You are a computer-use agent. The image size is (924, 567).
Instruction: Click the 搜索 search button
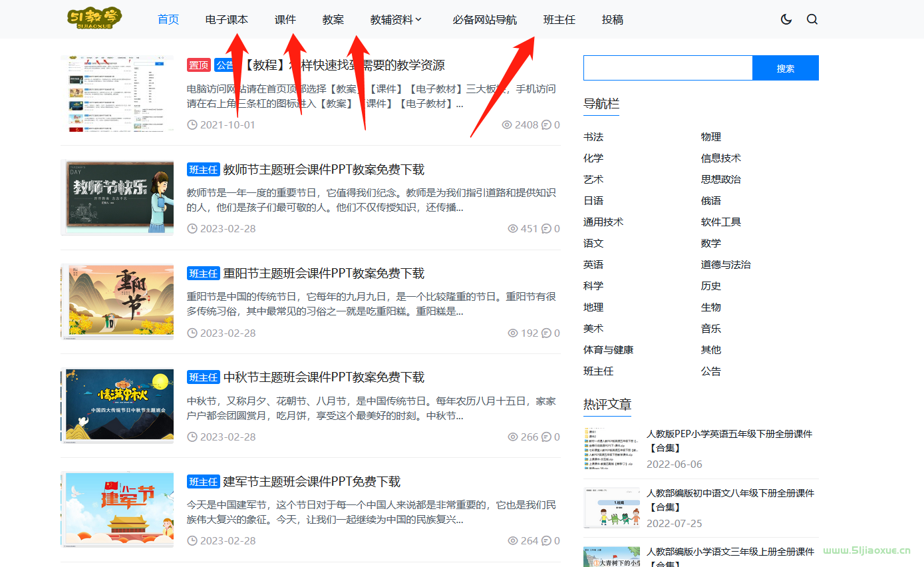(786, 67)
